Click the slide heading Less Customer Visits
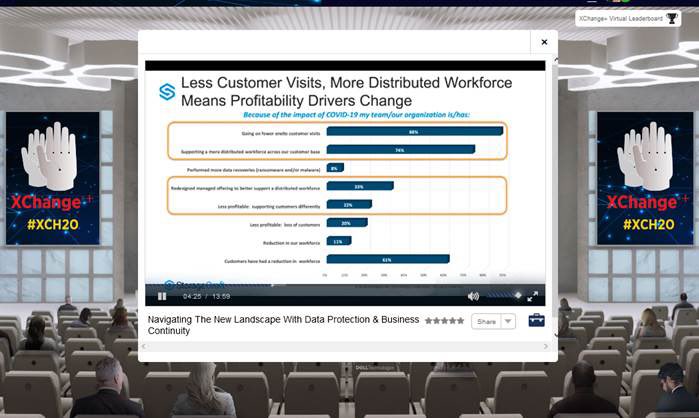 [346, 91]
